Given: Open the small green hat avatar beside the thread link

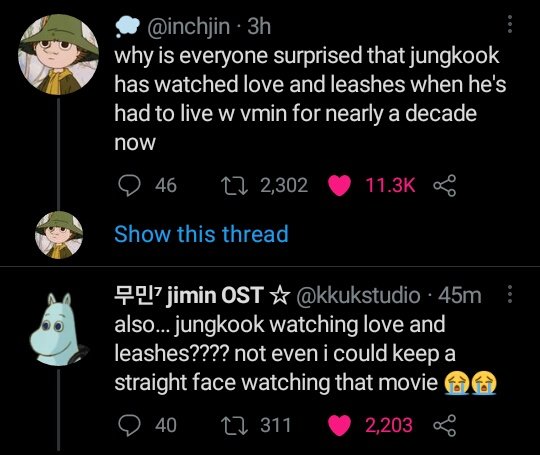Looking at the screenshot, I should pyautogui.click(x=59, y=235).
